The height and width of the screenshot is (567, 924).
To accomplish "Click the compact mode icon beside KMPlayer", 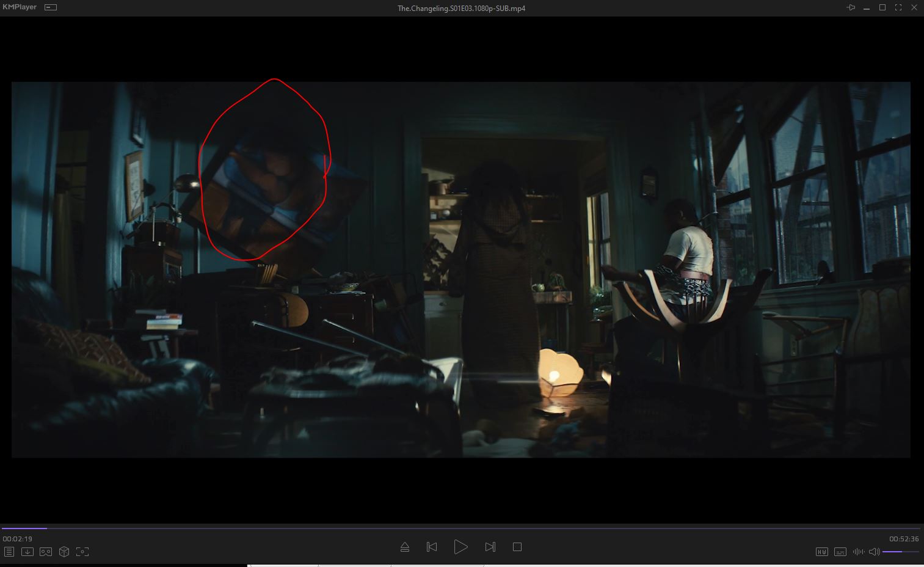I will point(51,7).
